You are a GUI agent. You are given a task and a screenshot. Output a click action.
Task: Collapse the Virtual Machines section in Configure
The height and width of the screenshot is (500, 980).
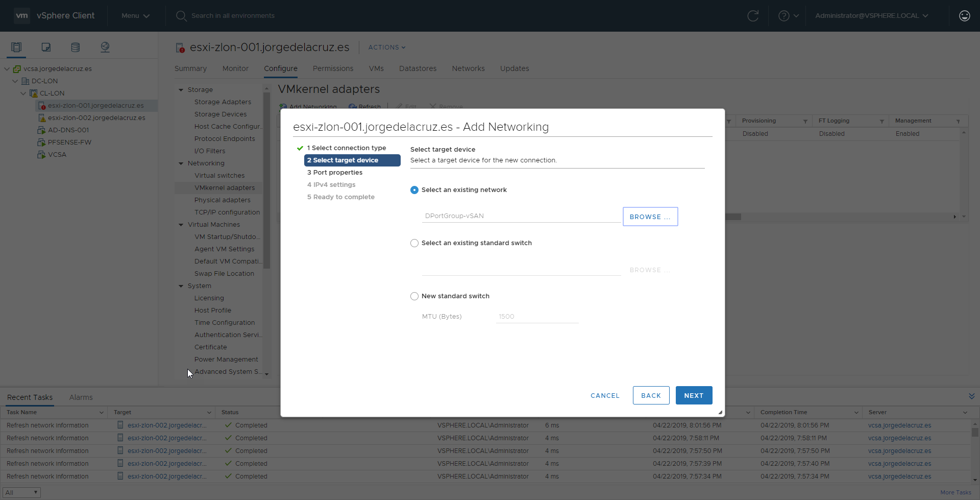coord(181,225)
